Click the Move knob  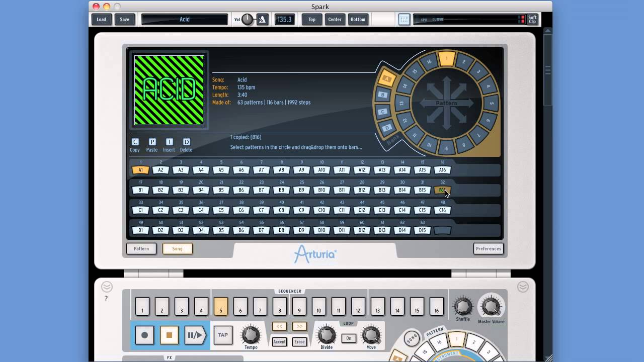[x=371, y=334]
